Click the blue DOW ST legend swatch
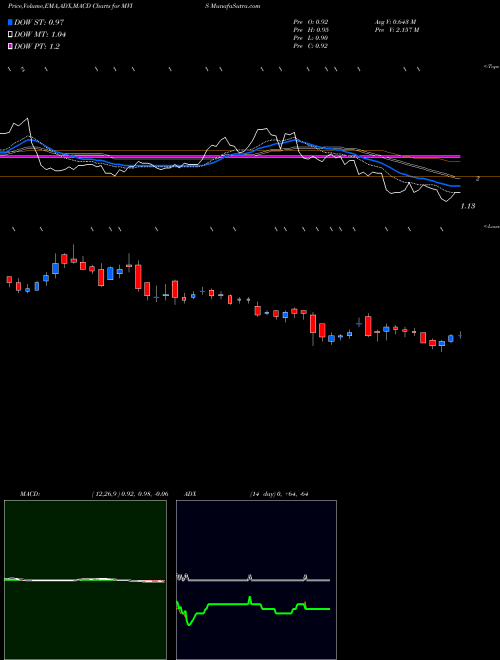The height and width of the screenshot is (660, 500). [11, 22]
